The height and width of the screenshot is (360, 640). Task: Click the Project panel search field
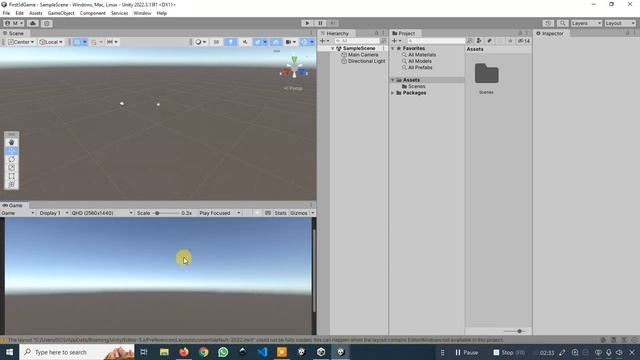[435, 41]
